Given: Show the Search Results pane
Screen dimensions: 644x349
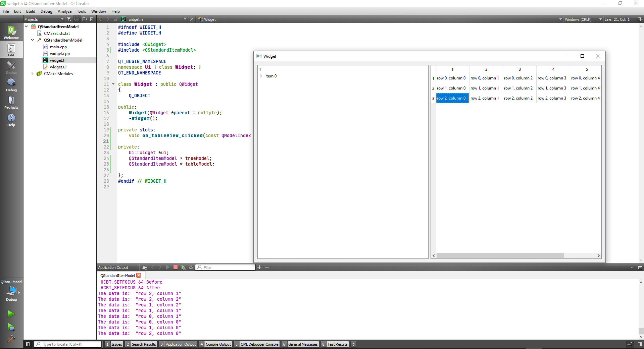Looking at the screenshot, I should click(141, 344).
